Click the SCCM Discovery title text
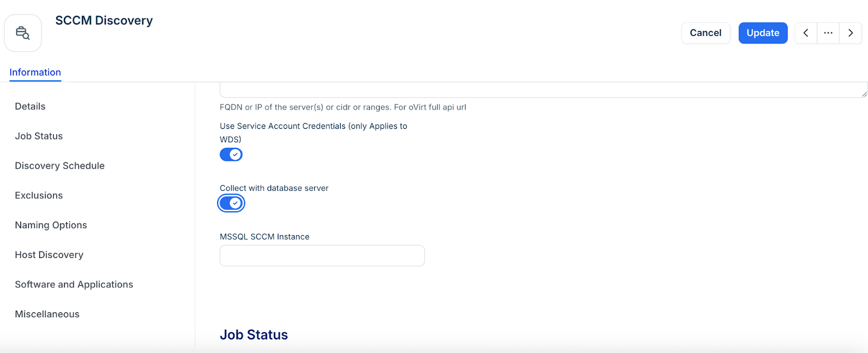Screen dimensions: 868x353 (104, 21)
